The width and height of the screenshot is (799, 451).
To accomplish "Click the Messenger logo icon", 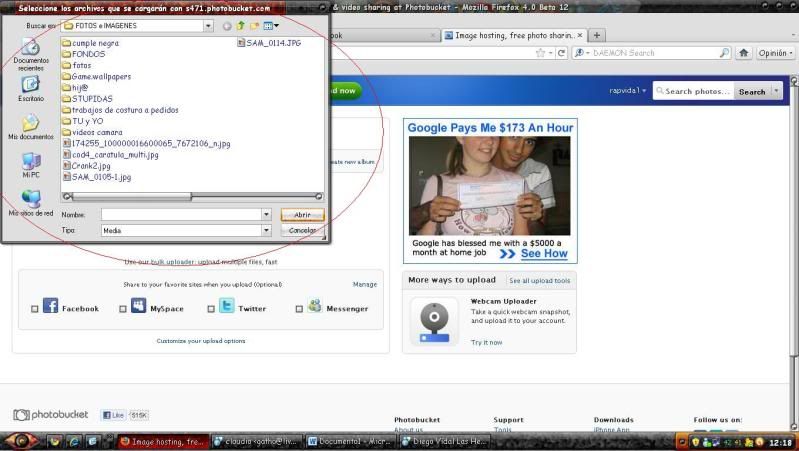I will tap(315, 306).
